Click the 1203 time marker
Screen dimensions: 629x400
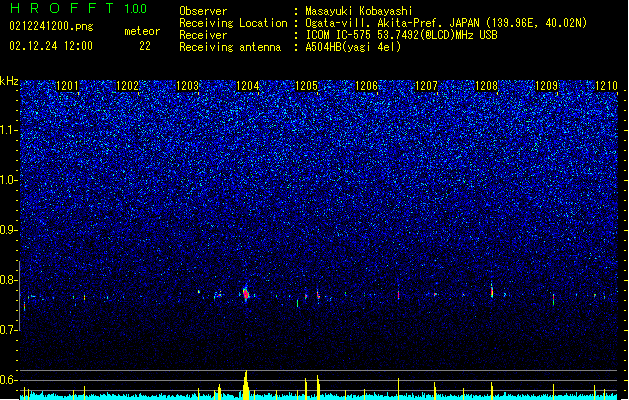click(187, 86)
